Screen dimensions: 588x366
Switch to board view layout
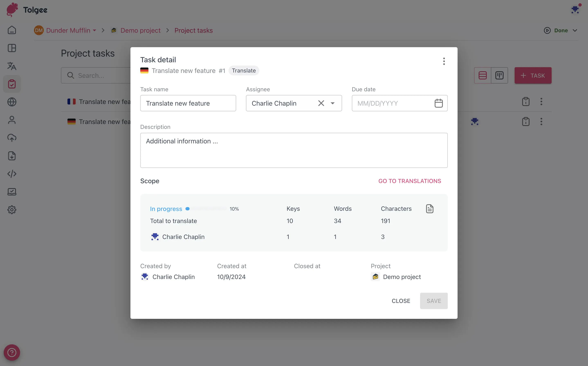499,75
